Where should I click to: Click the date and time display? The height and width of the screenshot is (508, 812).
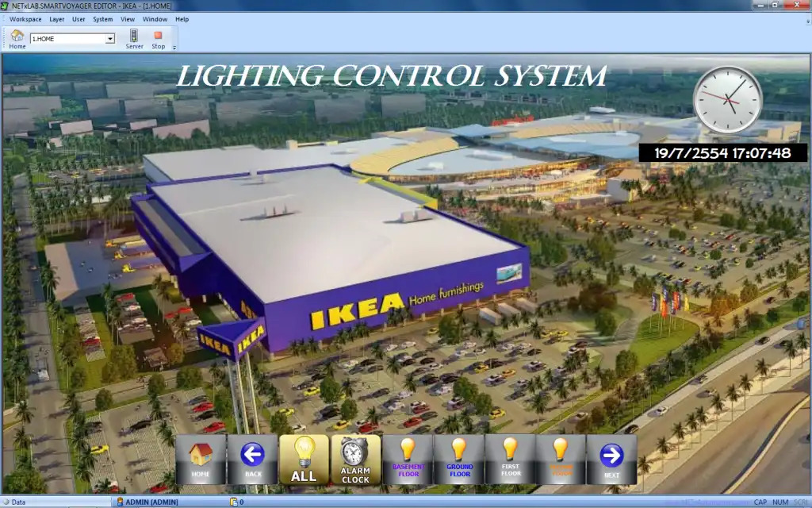click(722, 153)
